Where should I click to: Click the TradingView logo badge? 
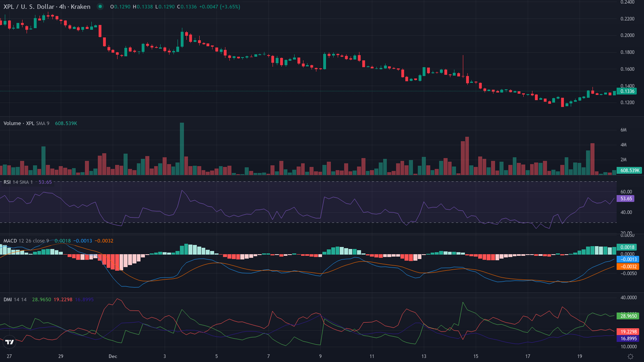pos(9,342)
